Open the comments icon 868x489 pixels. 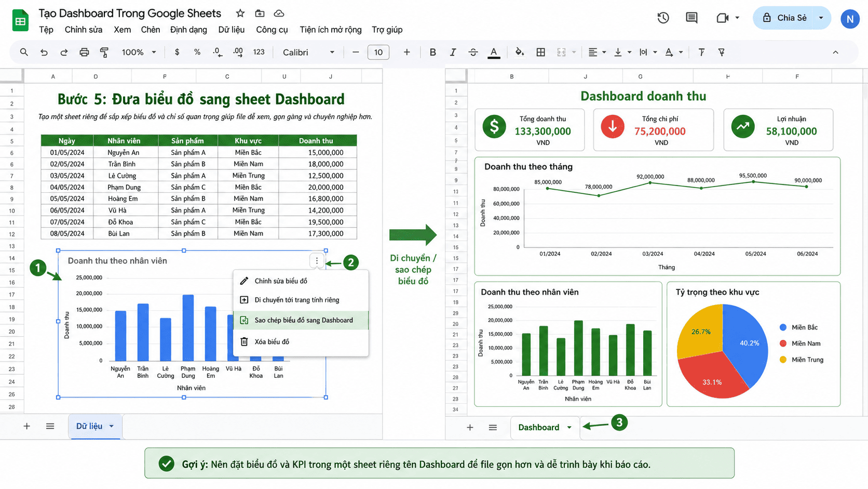[x=691, y=18]
